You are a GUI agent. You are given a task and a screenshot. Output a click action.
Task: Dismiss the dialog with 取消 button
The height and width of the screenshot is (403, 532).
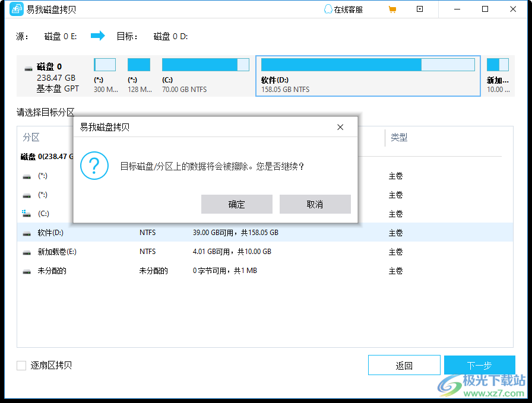pos(315,204)
